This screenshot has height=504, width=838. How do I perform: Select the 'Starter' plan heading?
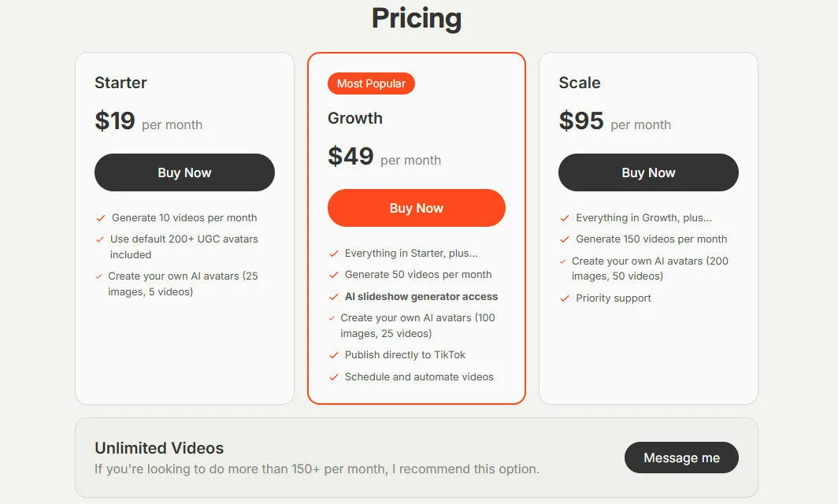tap(121, 82)
